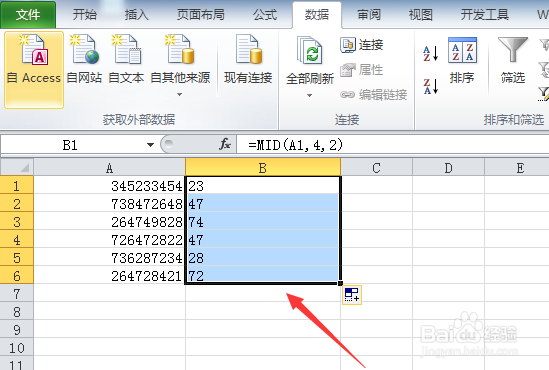The height and width of the screenshot is (370, 549).
Task: Open the auto fill options button
Action: [352, 295]
